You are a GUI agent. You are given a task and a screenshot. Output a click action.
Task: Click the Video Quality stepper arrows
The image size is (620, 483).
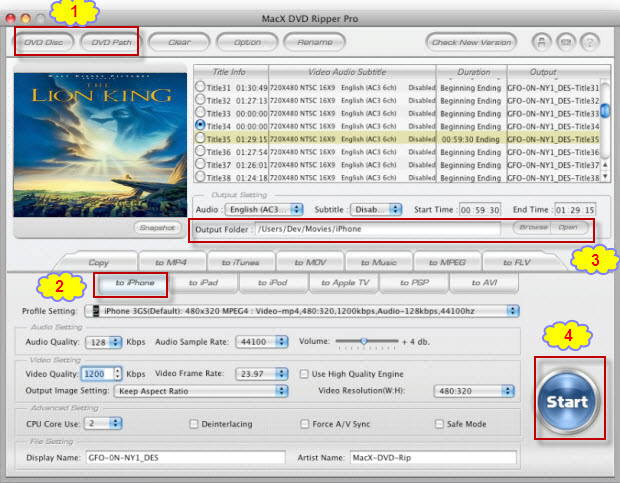point(117,374)
